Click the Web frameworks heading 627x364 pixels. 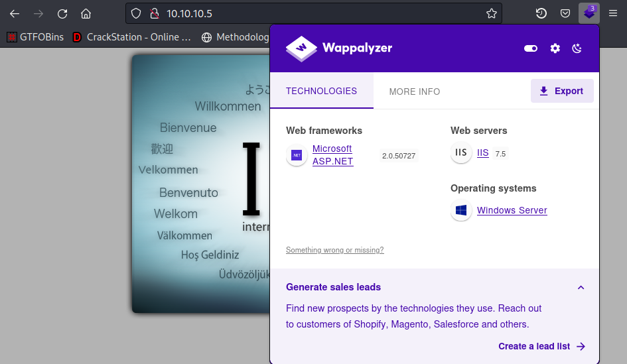(324, 131)
